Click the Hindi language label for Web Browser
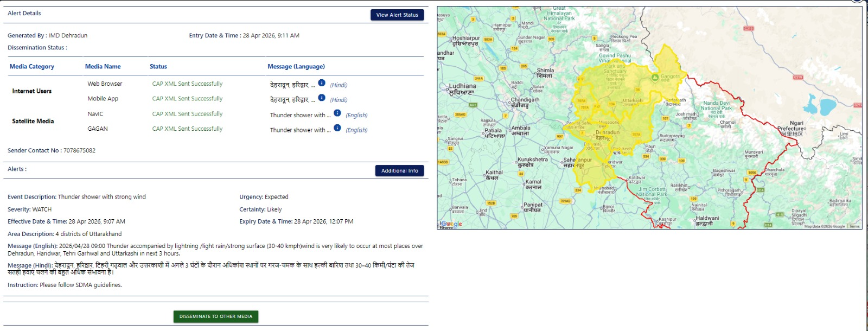The width and height of the screenshot is (868, 331). [x=339, y=85]
